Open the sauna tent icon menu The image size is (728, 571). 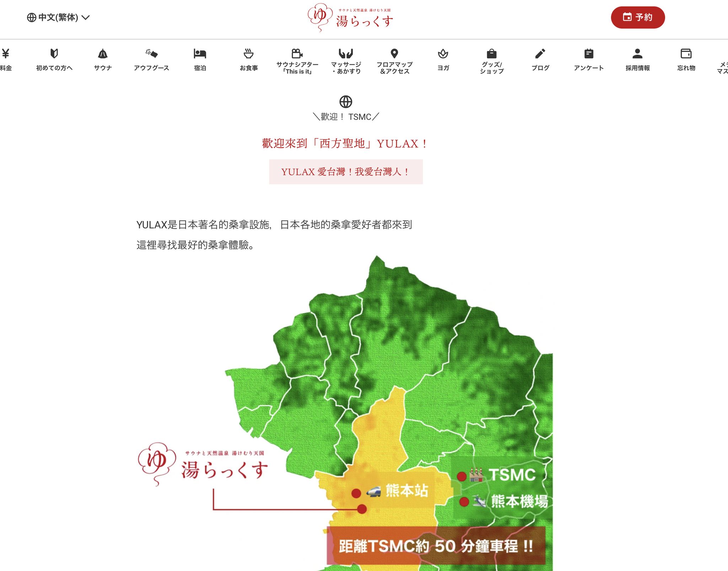pyautogui.click(x=103, y=54)
